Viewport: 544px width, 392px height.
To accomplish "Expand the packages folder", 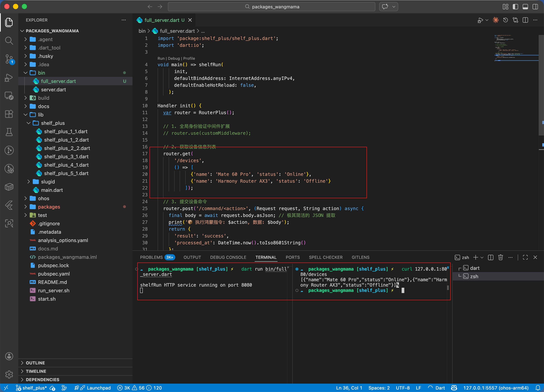I will (49, 207).
